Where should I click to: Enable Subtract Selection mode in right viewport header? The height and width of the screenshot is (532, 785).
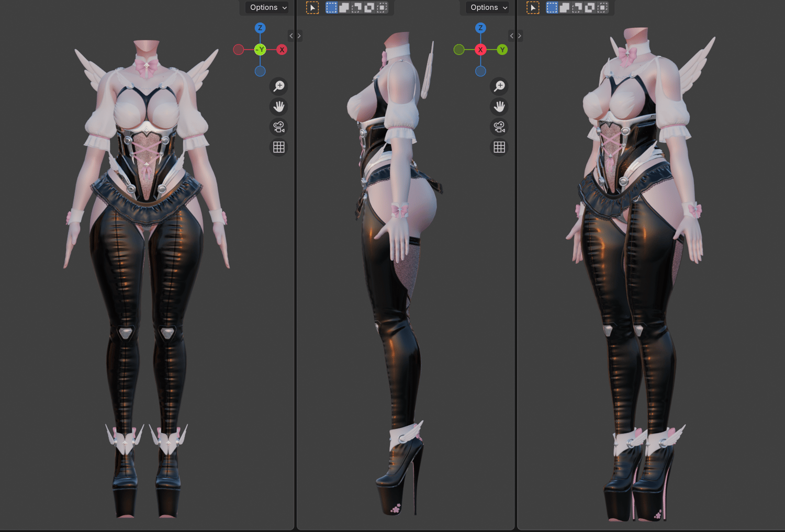coord(577,7)
